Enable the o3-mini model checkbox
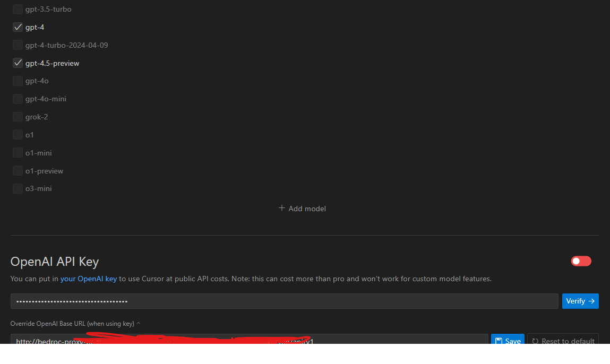610x364 pixels. [18, 188]
